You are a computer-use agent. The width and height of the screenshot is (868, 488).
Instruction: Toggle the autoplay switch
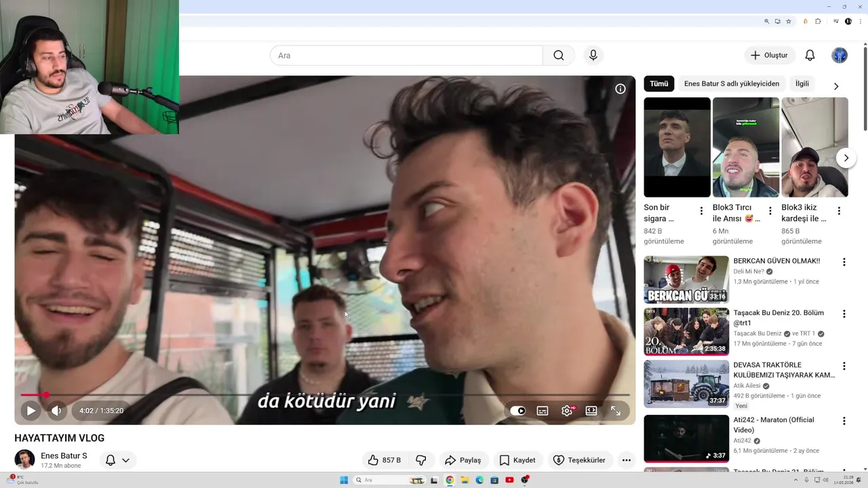coord(517,411)
